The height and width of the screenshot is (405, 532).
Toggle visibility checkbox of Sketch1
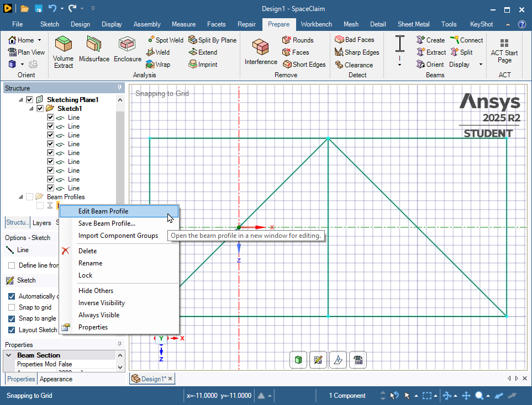[x=40, y=109]
